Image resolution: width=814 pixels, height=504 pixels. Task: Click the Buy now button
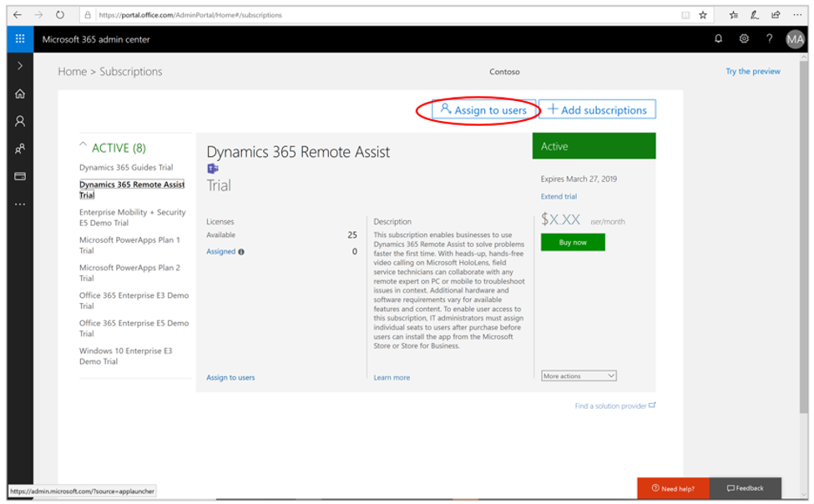(573, 242)
